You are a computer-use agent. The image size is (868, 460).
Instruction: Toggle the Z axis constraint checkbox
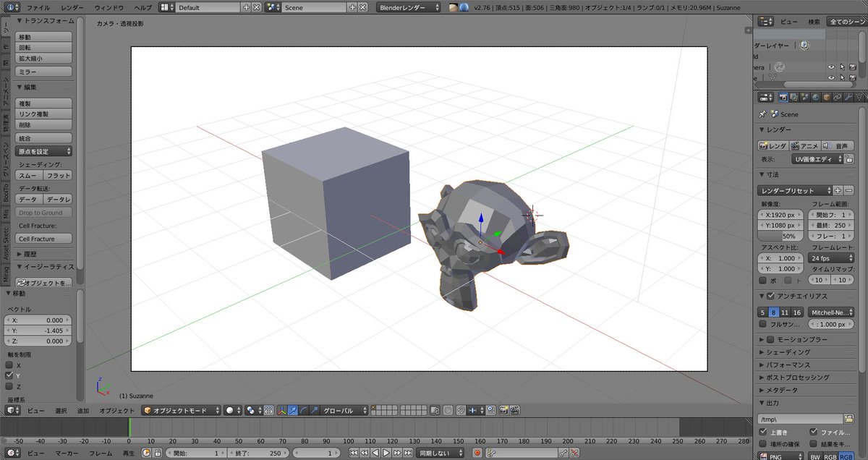(9, 386)
